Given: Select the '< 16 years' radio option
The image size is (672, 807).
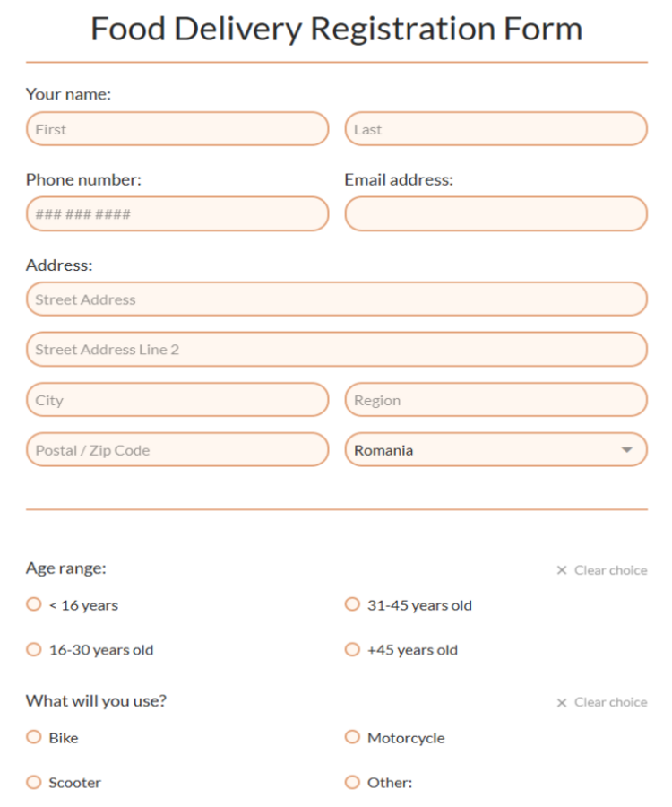Looking at the screenshot, I should click(34, 604).
